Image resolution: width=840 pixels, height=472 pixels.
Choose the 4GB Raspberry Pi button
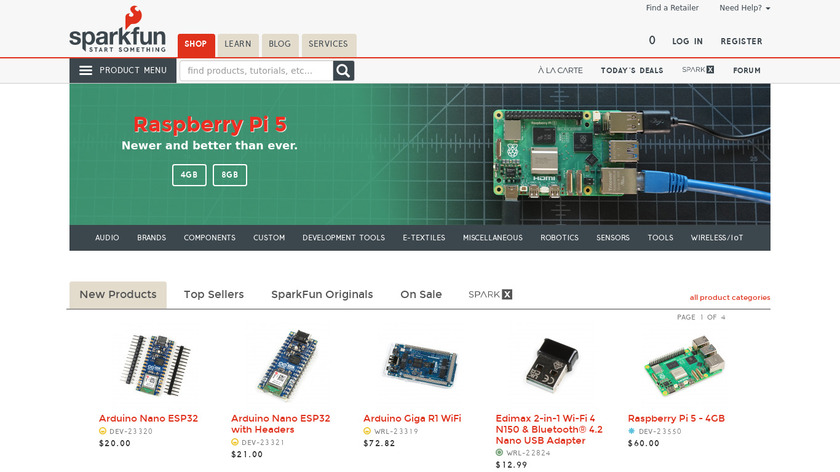click(189, 175)
